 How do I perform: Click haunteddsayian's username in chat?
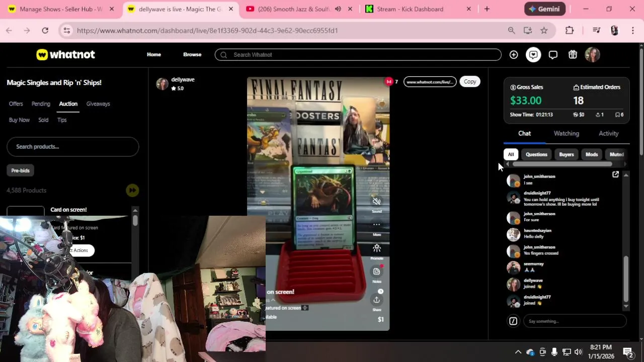pyautogui.click(x=537, y=230)
